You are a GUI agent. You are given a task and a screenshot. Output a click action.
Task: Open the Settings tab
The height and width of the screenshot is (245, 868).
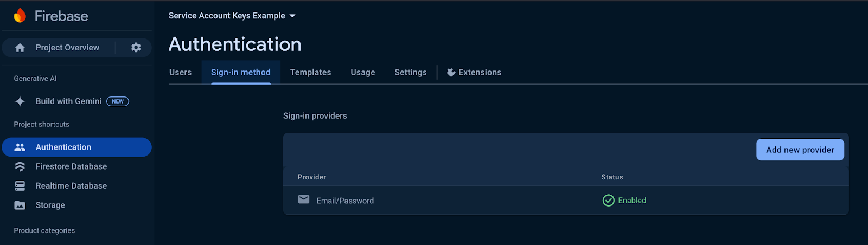[411, 72]
